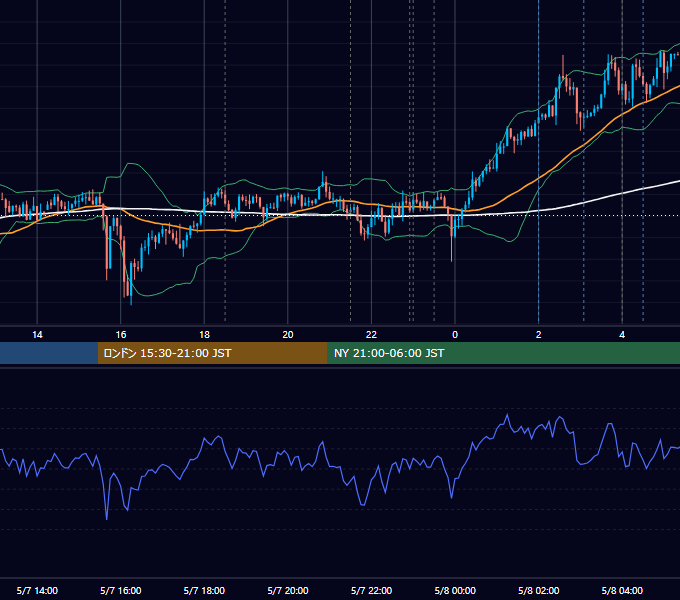
Task: Click the 0 hour label on upper axis
Action: pyautogui.click(x=455, y=335)
